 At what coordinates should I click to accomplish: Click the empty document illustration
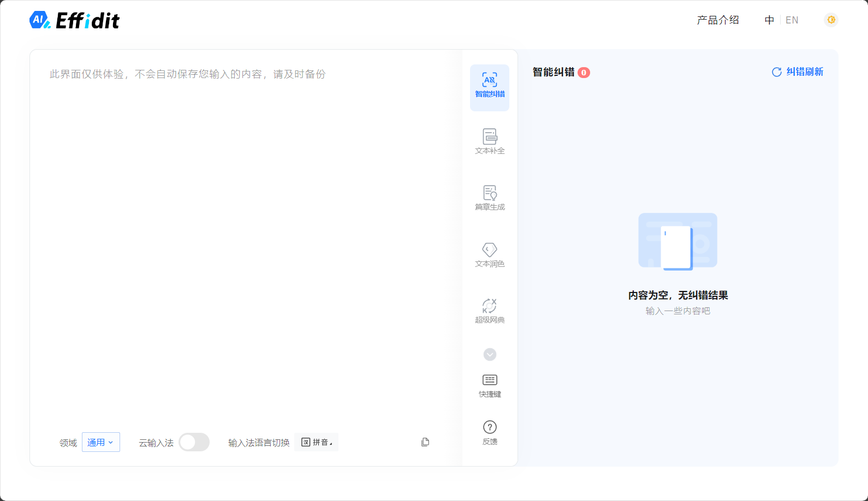[x=678, y=241]
